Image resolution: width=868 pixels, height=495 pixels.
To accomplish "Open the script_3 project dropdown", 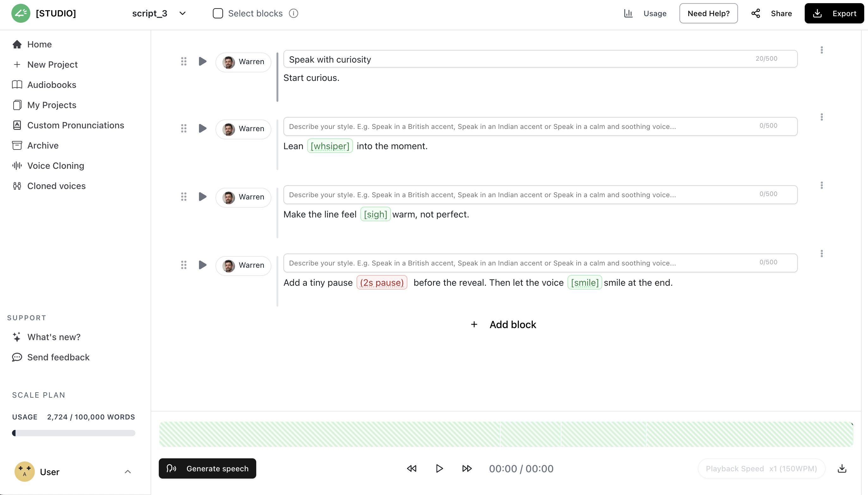I will point(159,13).
